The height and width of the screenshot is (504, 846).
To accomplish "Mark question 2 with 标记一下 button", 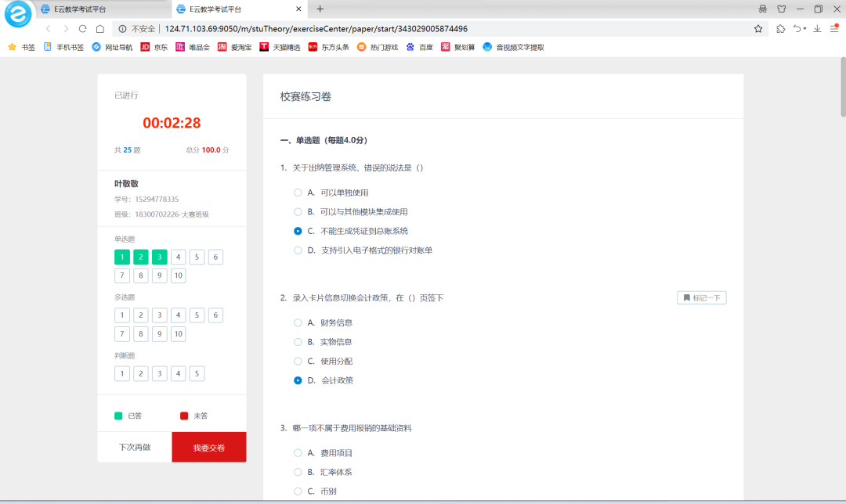I will 701,298.
